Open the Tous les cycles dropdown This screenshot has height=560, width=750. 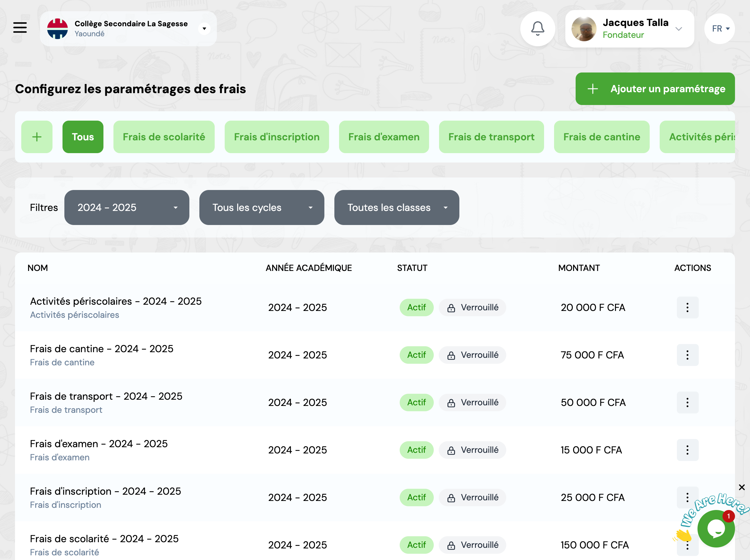[261, 207]
